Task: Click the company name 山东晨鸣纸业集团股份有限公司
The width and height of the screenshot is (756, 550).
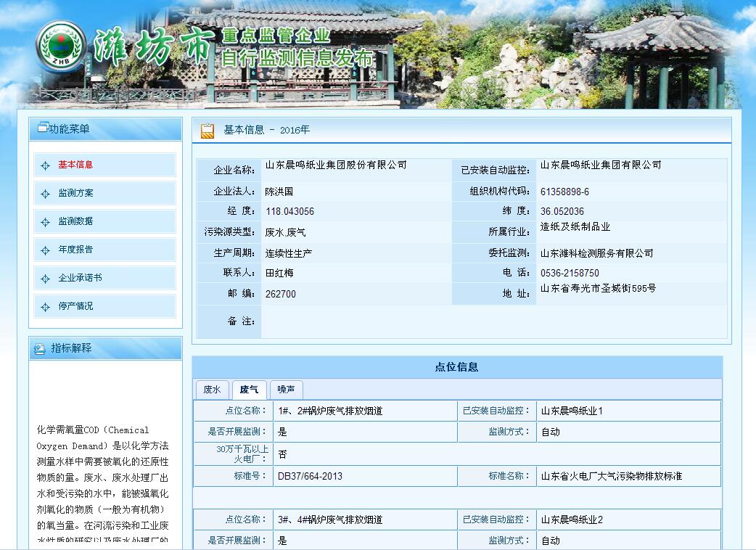Action: 337,165
